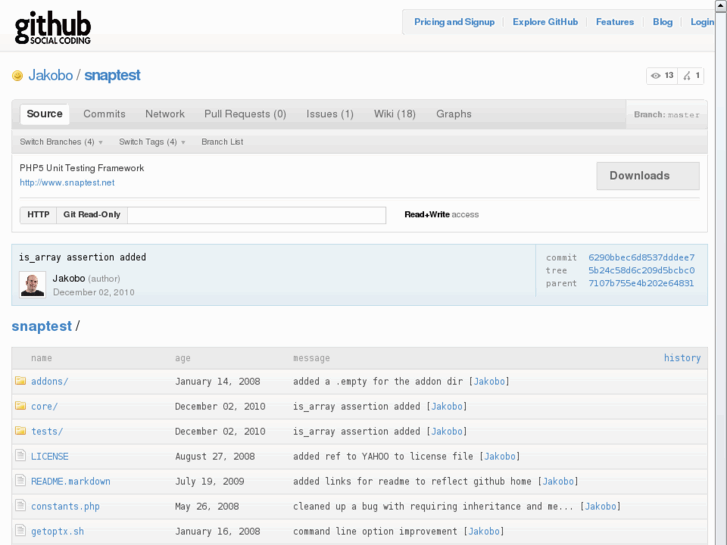The width and height of the screenshot is (727, 545).
Task: Click the clone URL text field
Action: pyautogui.click(x=257, y=215)
